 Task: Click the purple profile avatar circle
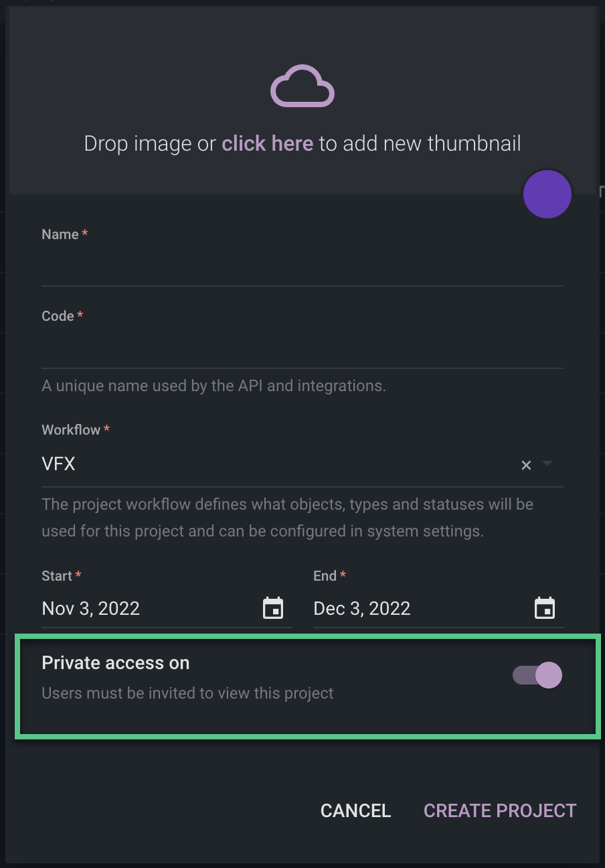[x=547, y=194]
